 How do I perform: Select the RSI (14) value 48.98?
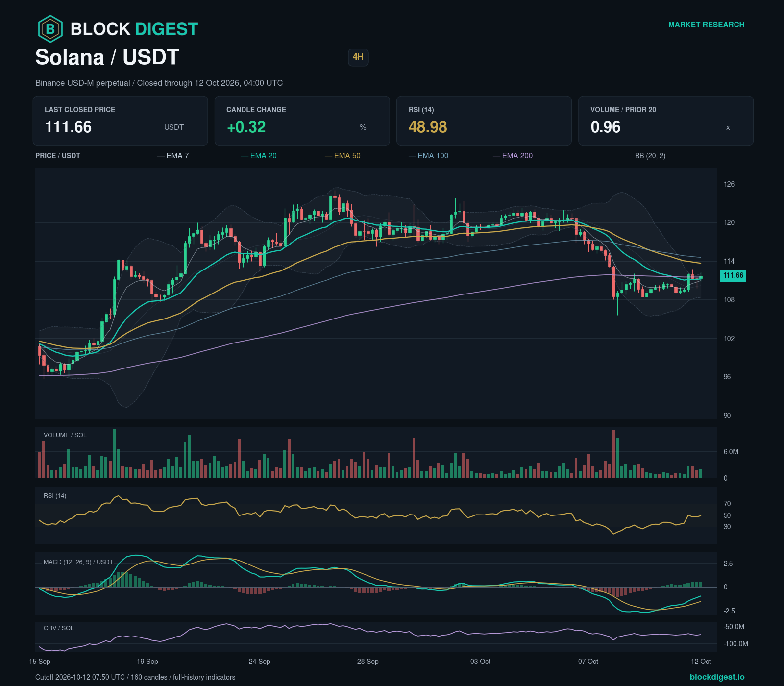428,127
